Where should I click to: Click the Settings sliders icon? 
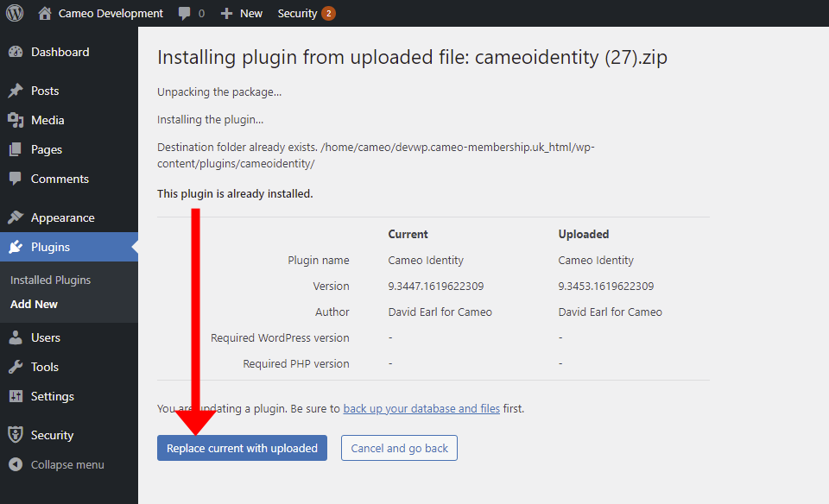[16, 396]
